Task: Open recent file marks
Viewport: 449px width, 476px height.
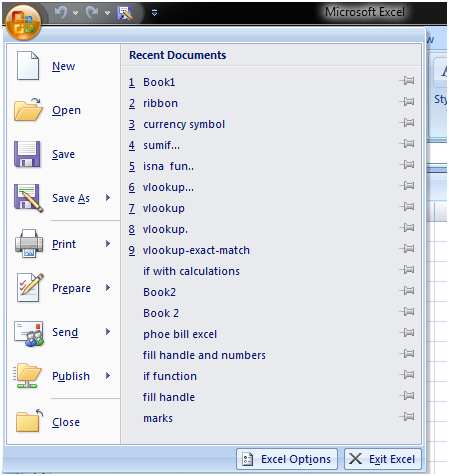Action: [158, 418]
